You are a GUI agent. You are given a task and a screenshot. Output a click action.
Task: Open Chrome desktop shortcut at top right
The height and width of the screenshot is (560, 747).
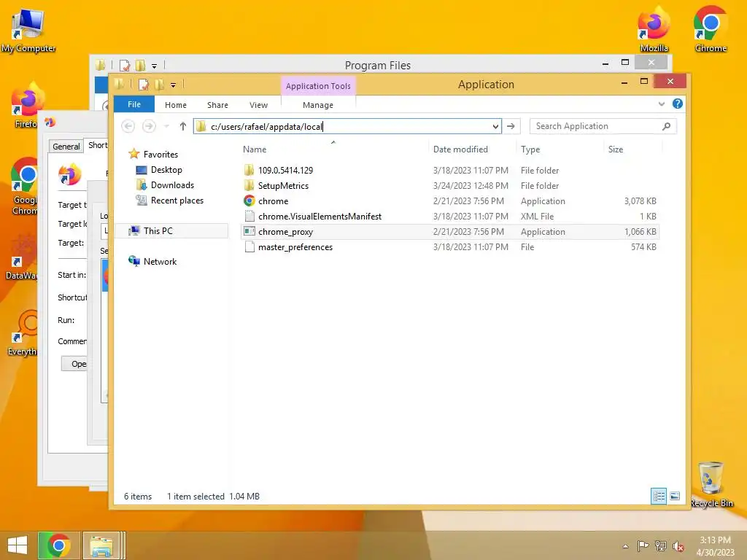tap(711, 29)
